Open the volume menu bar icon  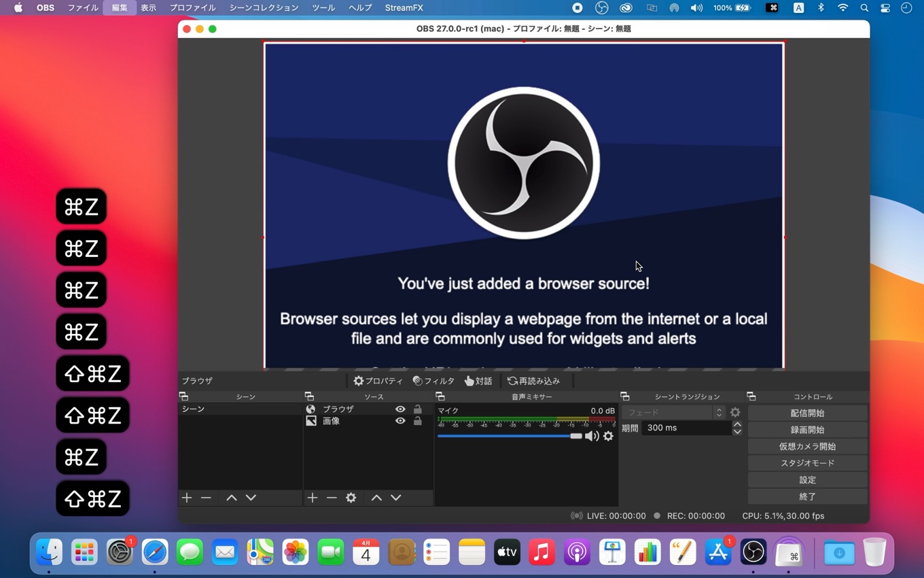[696, 7]
